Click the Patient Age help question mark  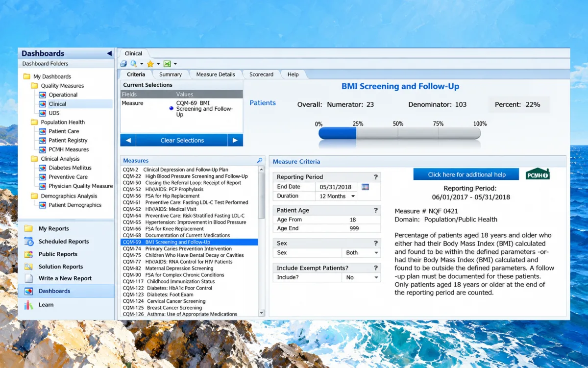coord(376,210)
